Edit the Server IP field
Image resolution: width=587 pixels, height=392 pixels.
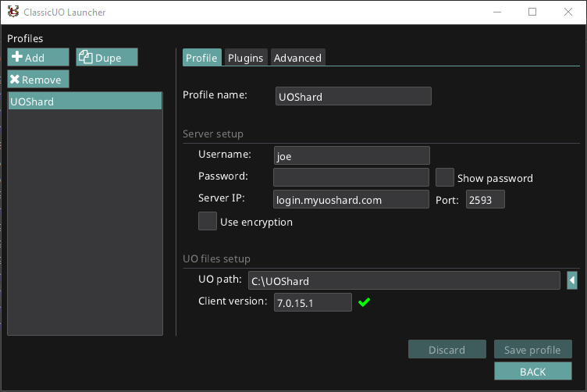pyautogui.click(x=351, y=199)
